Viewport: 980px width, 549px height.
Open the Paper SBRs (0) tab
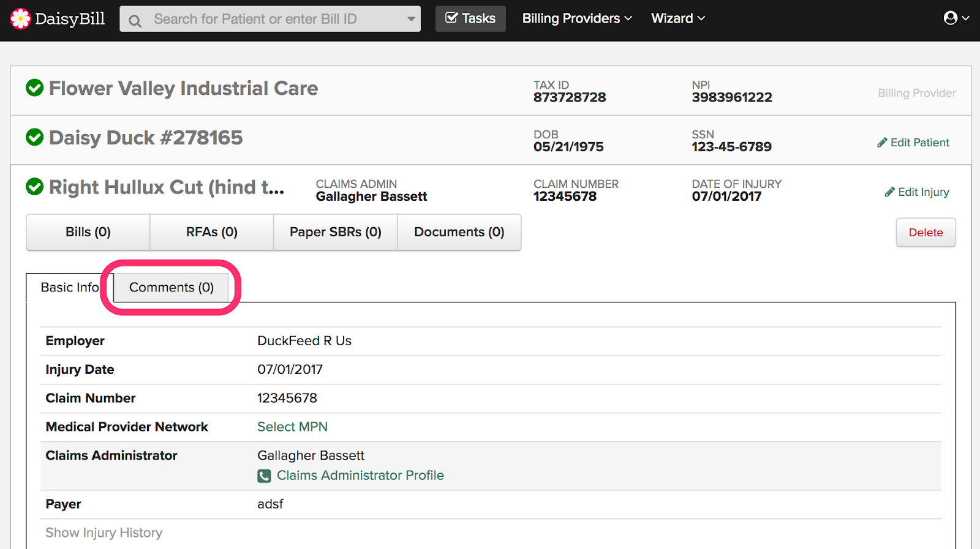pos(336,232)
